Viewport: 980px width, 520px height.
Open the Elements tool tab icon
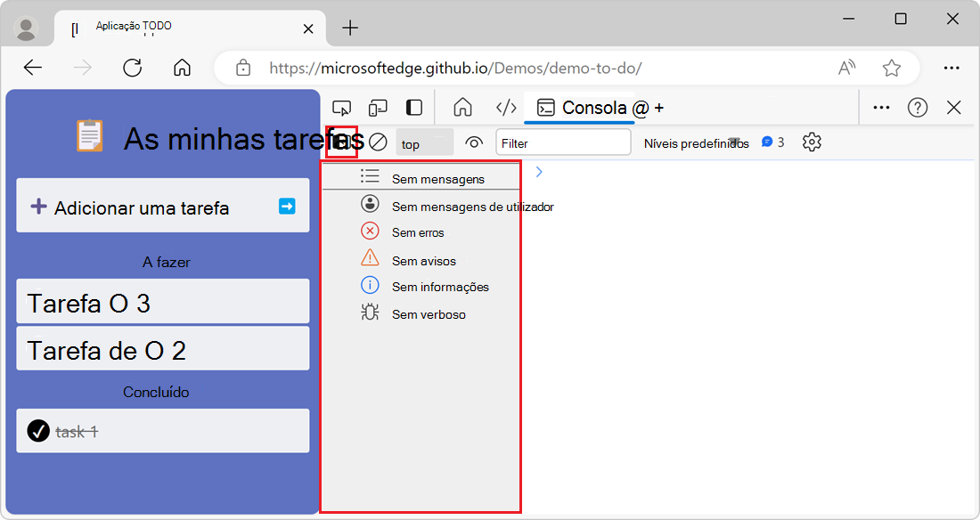[506, 108]
